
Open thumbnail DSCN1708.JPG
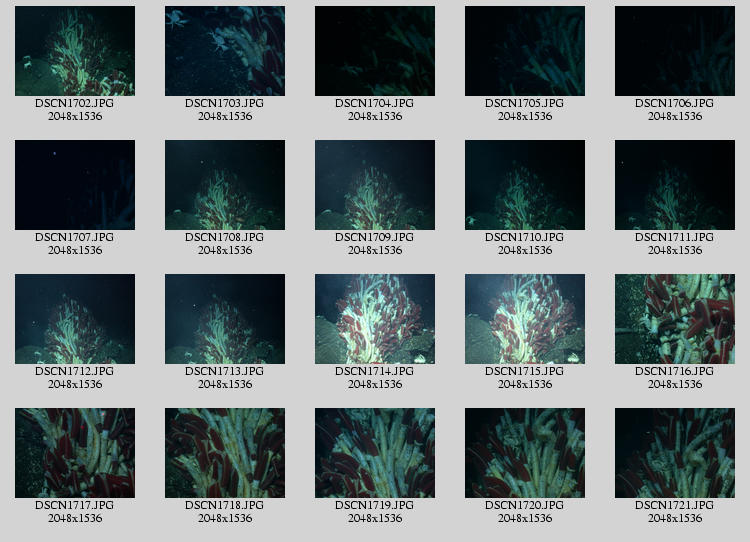coord(225,185)
